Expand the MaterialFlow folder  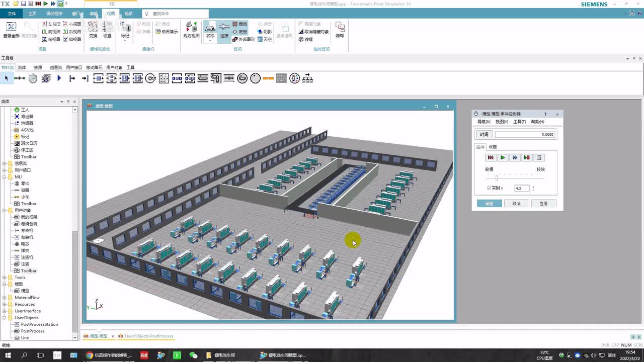pyautogui.click(x=5, y=298)
